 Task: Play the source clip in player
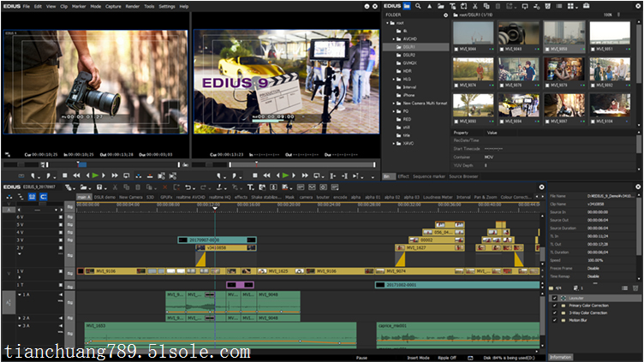tap(95, 175)
